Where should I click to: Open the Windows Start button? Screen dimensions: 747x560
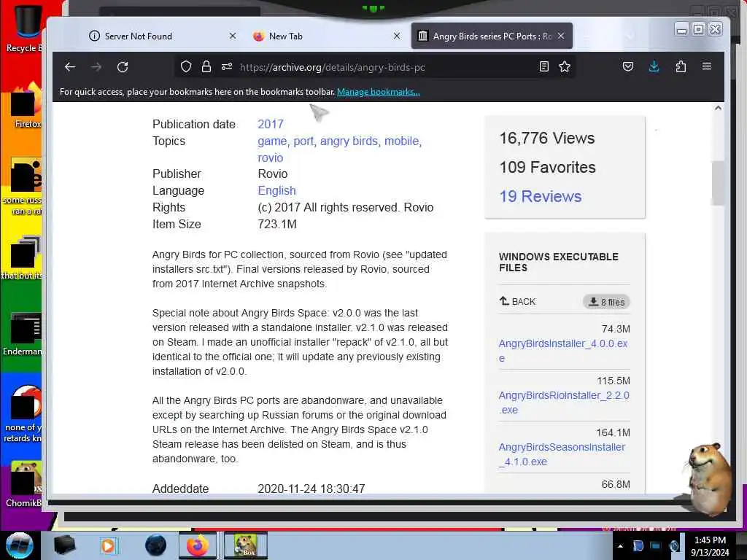[20, 545]
